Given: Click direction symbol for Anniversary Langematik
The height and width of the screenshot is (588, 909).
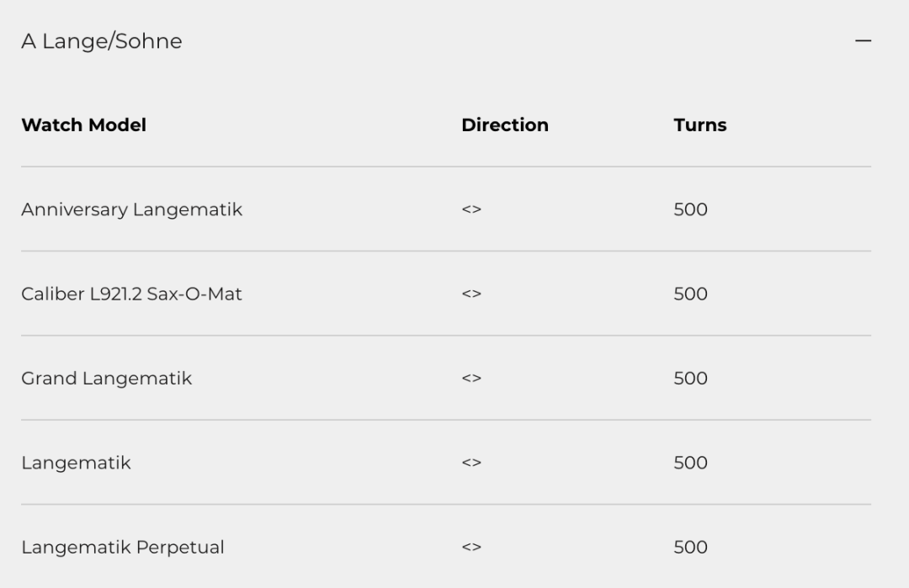Looking at the screenshot, I should click(x=471, y=210).
